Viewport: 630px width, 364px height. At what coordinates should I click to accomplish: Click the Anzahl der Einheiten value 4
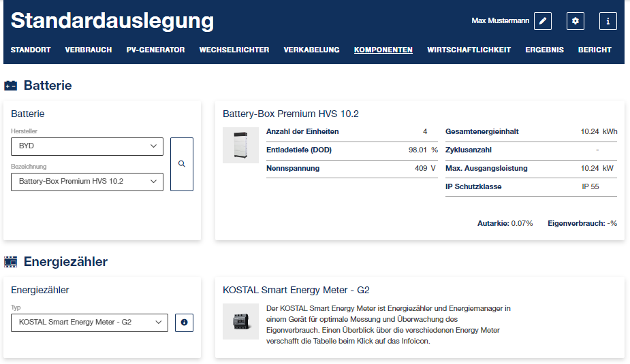tap(425, 131)
